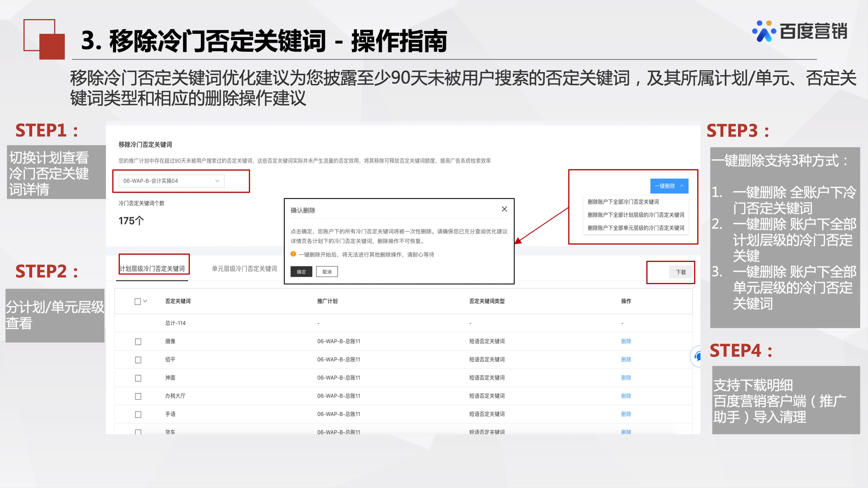
Task: Click the 取消 button to cancel deletion
Action: (x=326, y=272)
